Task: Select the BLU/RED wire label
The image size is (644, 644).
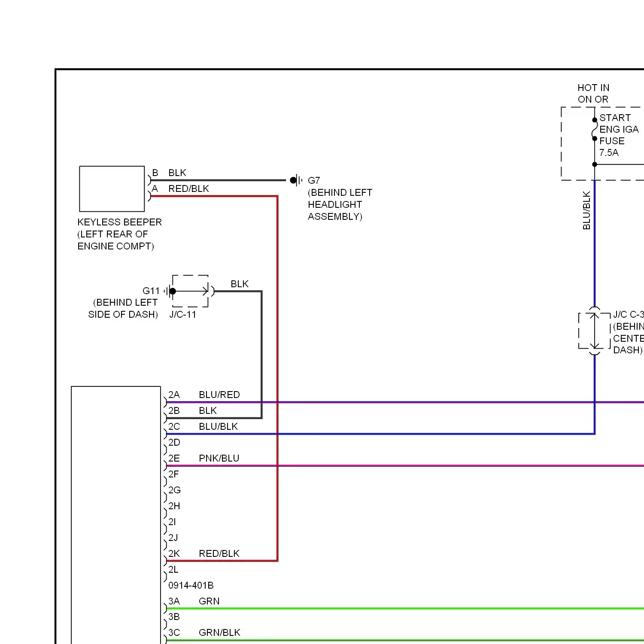Action: point(219,395)
